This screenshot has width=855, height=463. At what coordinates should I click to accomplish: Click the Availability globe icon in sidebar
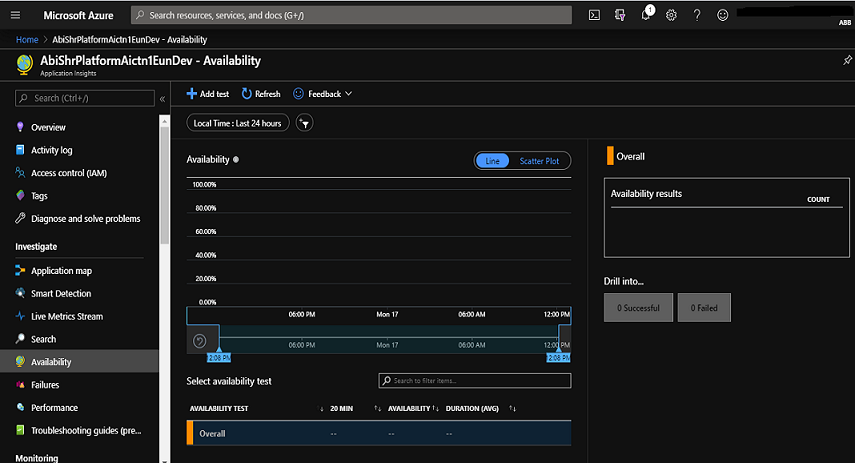(20, 362)
